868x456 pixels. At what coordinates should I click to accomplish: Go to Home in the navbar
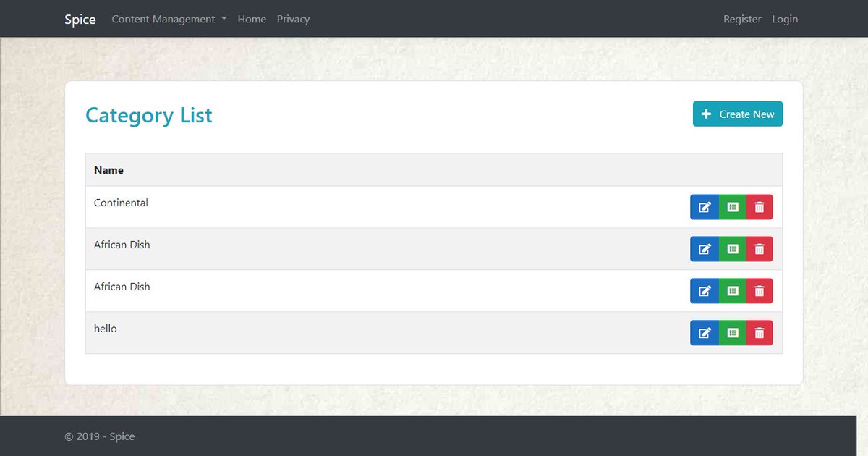pyautogui.click(x=252, y=20)
